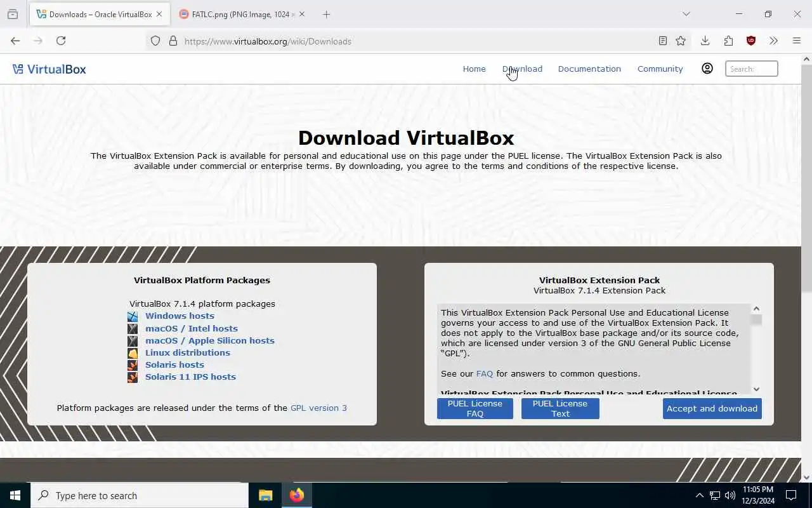Click the page scrollbar up arrow

(806, 59)
